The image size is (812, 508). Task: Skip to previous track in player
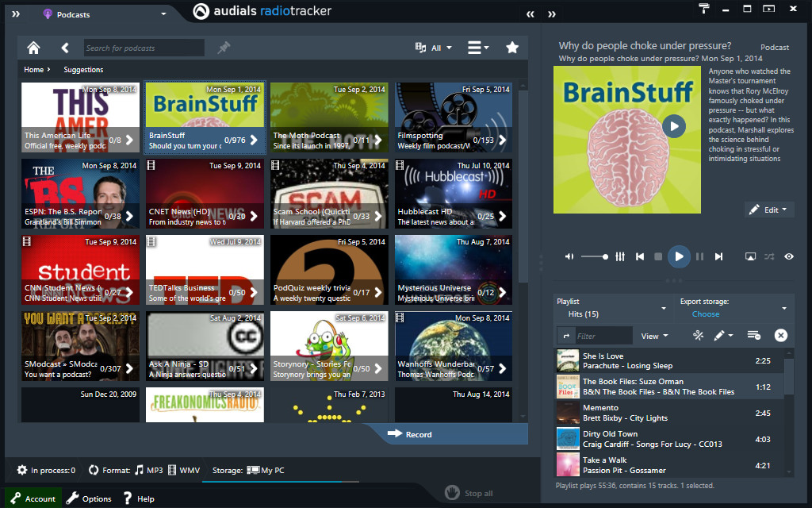pos(640,256)
